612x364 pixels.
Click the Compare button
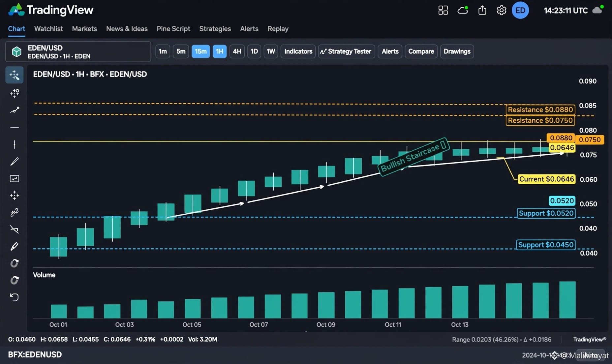[421, 51]
